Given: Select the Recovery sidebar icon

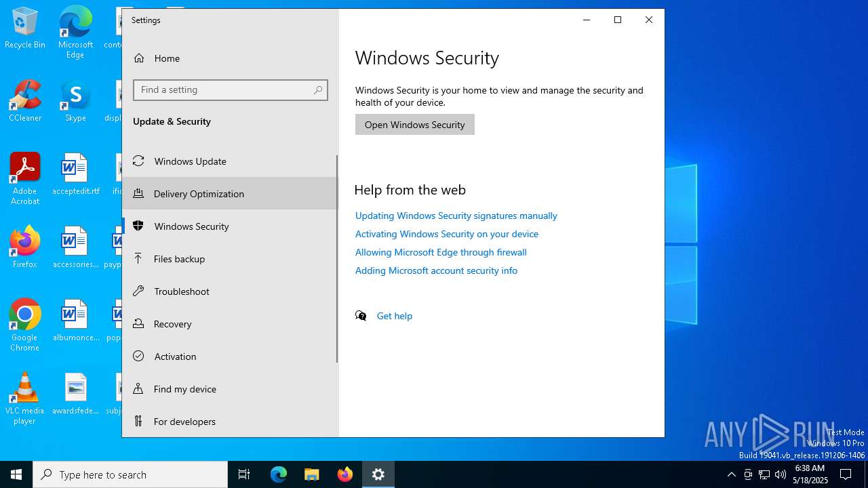Looking at the screenshot, I should [138, 323].
